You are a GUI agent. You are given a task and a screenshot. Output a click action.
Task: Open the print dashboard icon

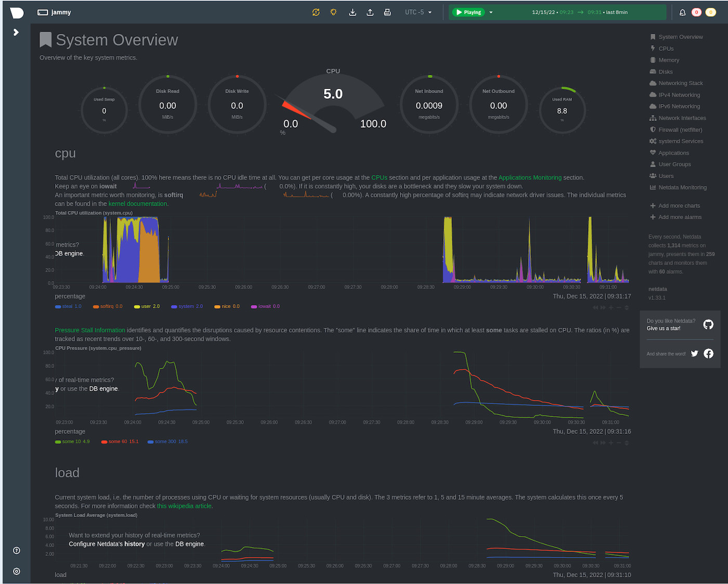tap(387, 12)
